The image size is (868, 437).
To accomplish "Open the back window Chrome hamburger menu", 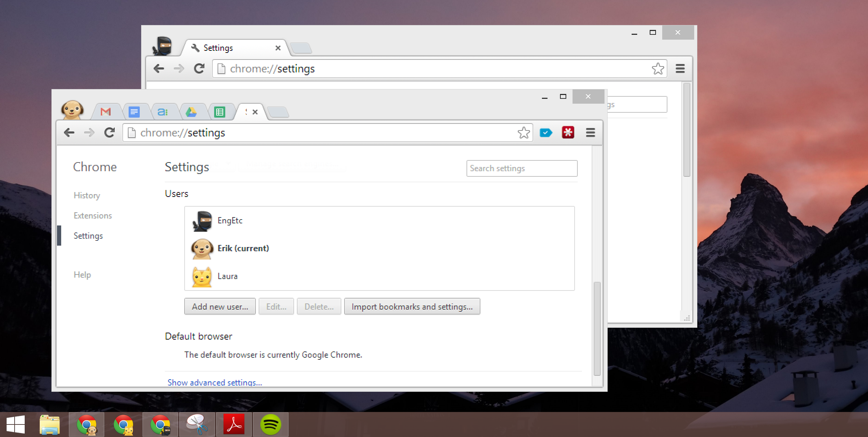I will (x=680, y=69).
